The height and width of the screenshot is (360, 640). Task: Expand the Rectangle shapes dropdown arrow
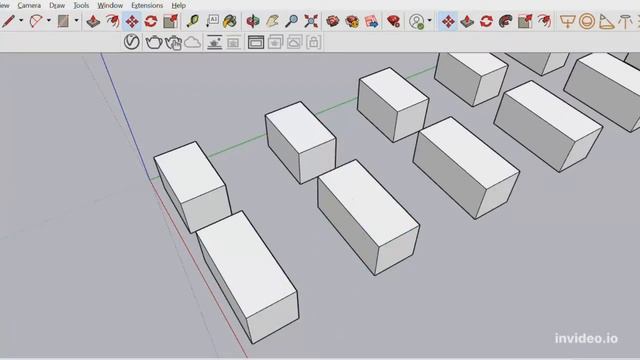click(76, 20)
